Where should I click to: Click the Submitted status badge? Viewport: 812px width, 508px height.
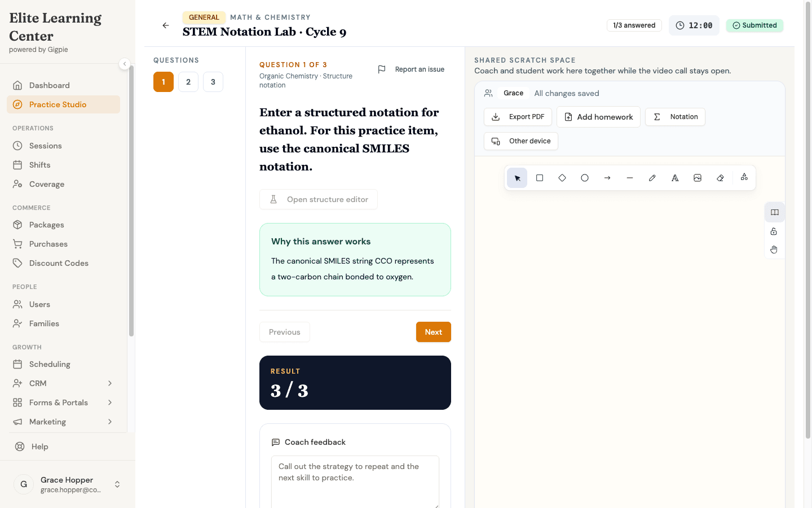point(754,25)
